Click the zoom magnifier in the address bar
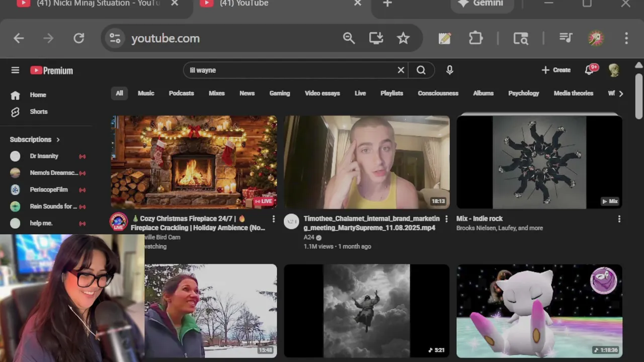644x362 pixels. point(349,38)
